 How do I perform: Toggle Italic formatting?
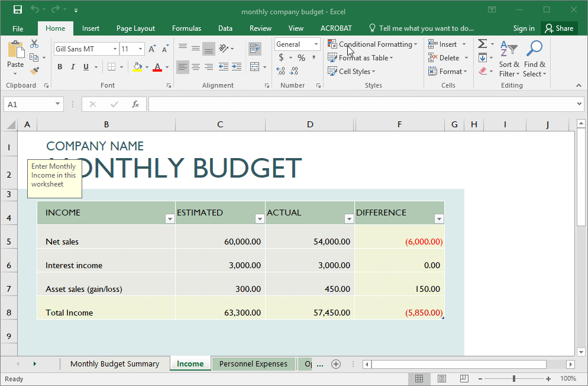point(73,67)
